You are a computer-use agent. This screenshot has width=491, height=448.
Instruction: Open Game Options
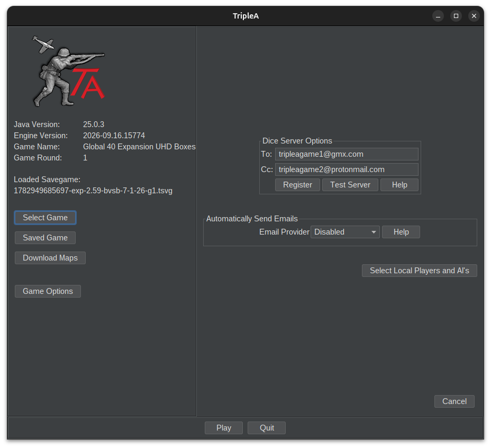[48, 291]
